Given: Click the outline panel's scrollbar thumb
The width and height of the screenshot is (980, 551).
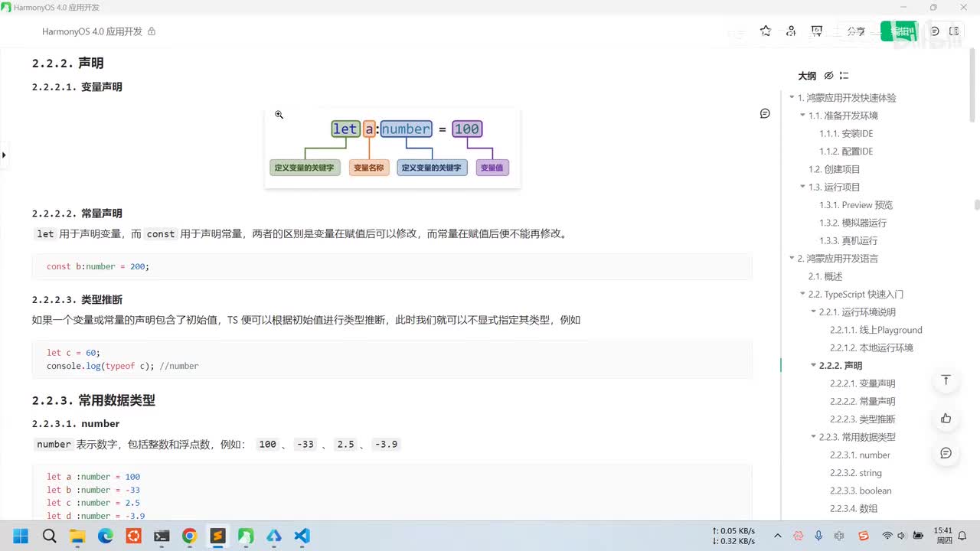Looking at the screenshot, I should click(972, 84).
